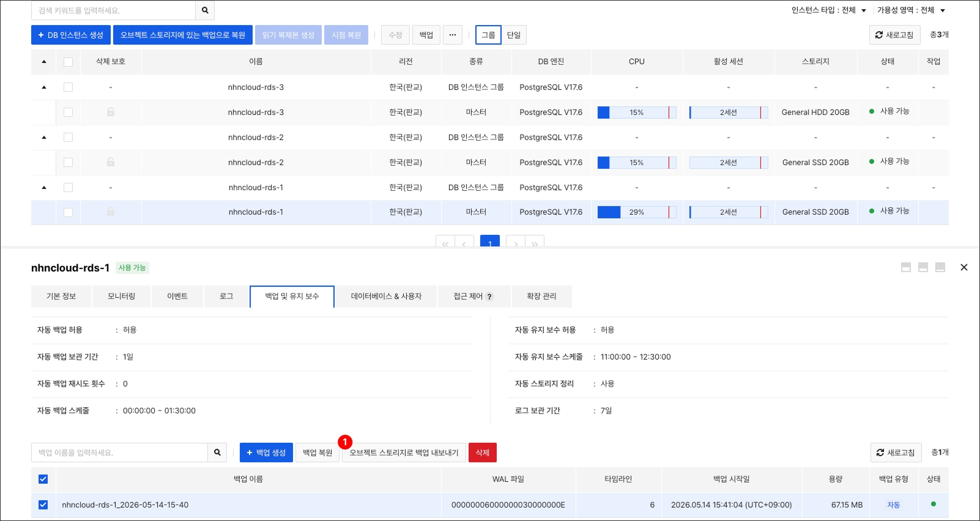
Task: Open the 가용성 영역 filter dropdown
Action: tap(911, 10)
